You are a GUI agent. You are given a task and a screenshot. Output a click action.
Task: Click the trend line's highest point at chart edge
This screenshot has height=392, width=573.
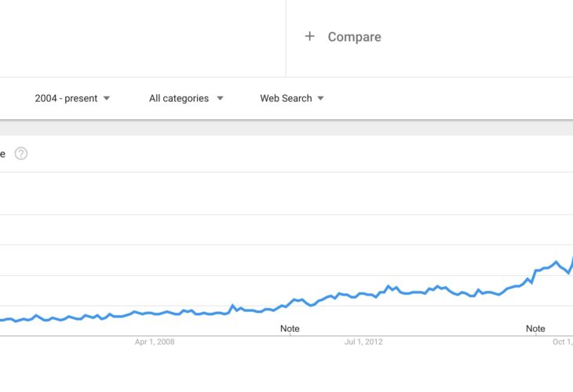point(571,259)
